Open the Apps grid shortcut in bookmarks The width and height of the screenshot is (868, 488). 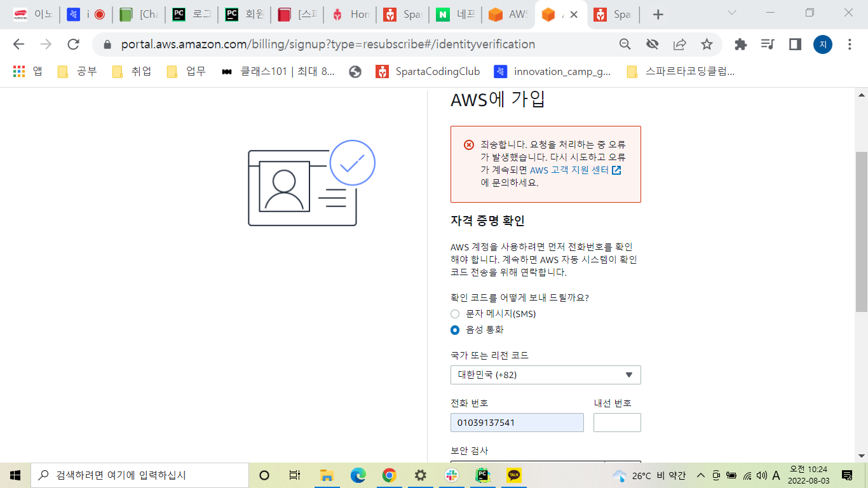coord(28,72)
